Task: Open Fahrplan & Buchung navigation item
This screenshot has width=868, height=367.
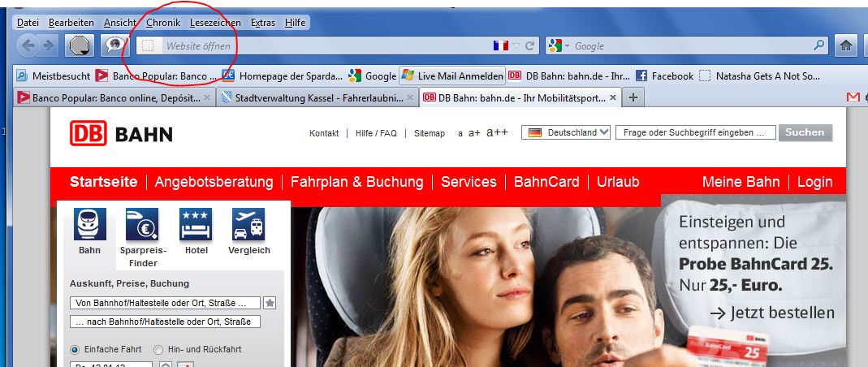Action: pos(357,182)
